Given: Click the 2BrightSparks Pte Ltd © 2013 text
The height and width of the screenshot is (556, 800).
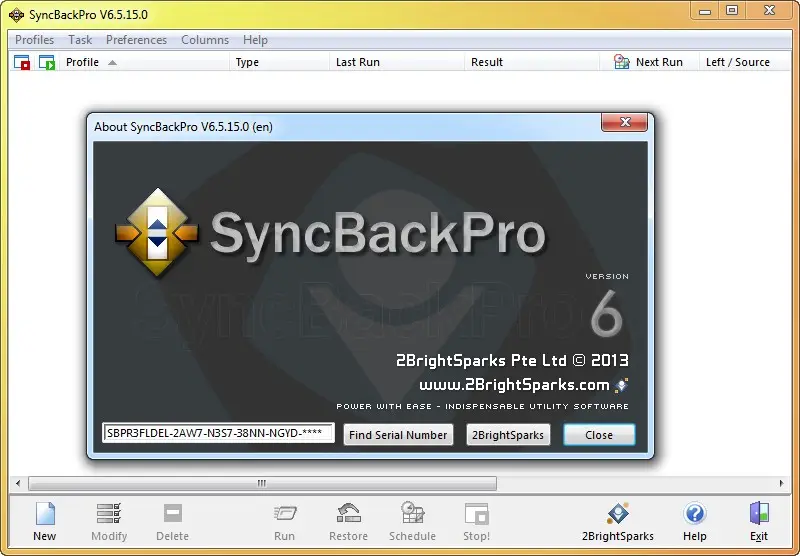Looking at the screenshot, I should (x=512, y=361).
